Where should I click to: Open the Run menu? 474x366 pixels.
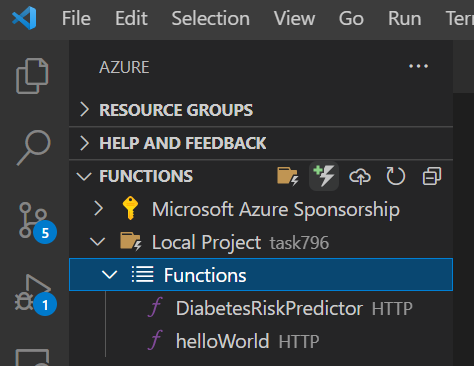405,18
